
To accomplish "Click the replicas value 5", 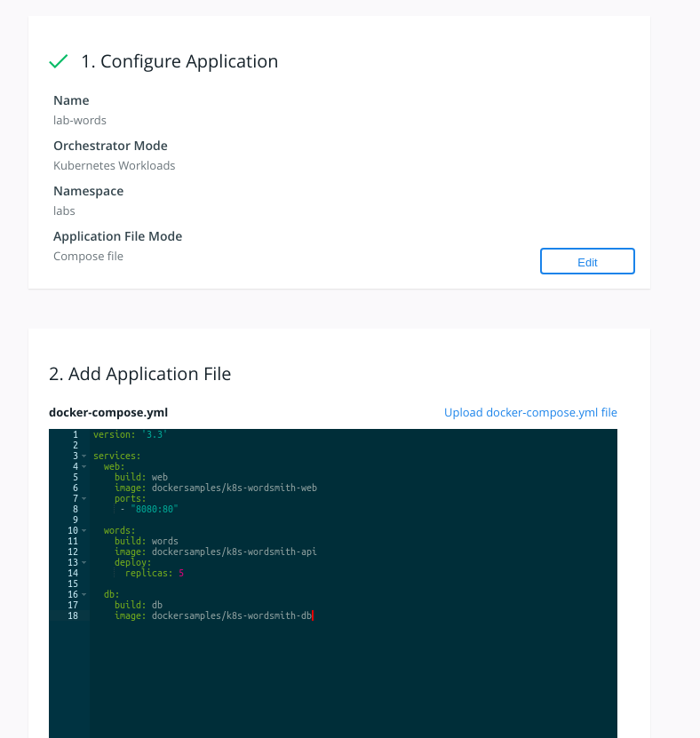I will tap(180, 573).
